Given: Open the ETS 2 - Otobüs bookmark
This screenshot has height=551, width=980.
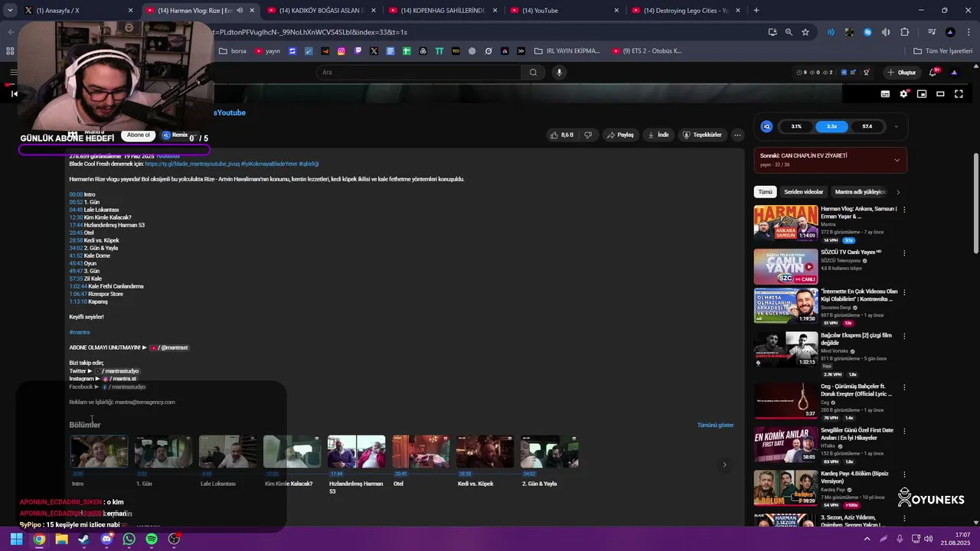Looking at the screenshot, I should point(647,51).
